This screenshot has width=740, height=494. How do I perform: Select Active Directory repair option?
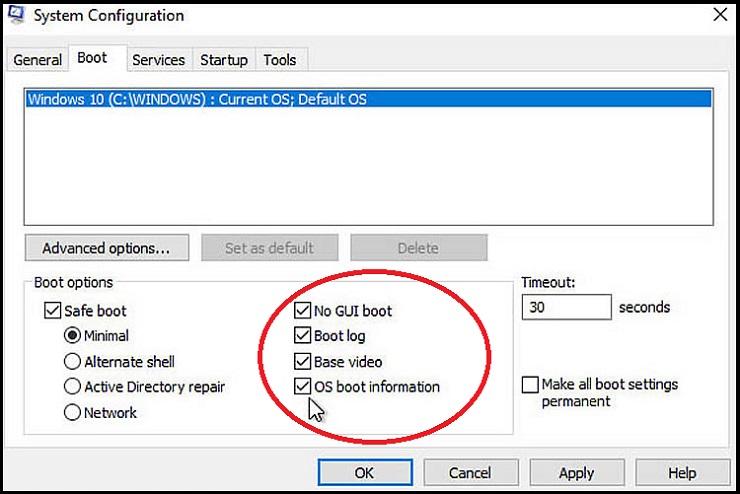[72, 386]
